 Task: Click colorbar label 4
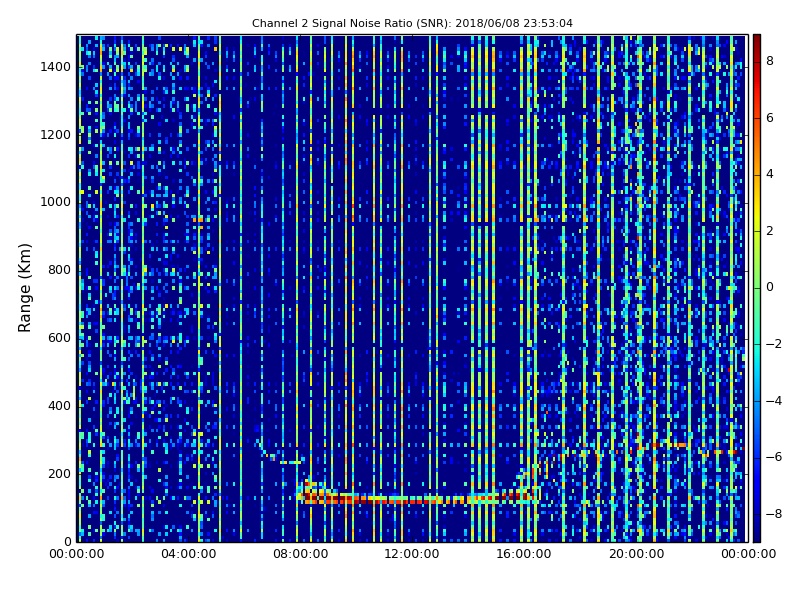pos(770,174)
